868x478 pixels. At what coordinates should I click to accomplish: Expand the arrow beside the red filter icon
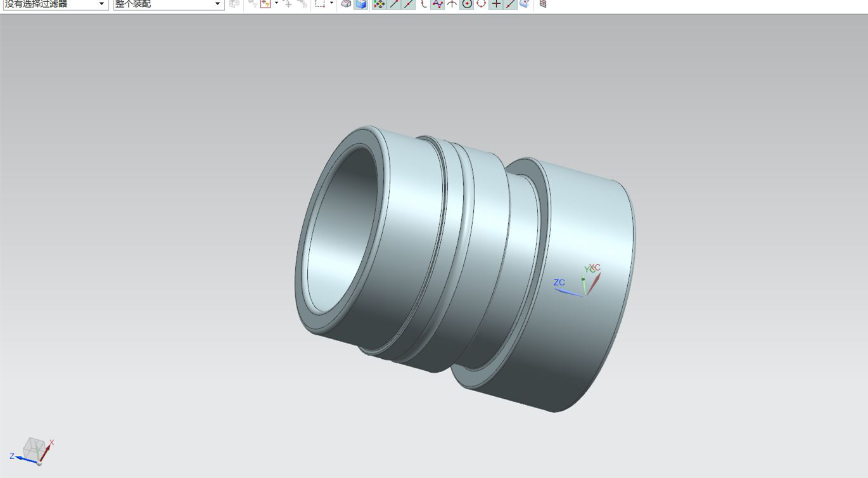pos(276,4)
